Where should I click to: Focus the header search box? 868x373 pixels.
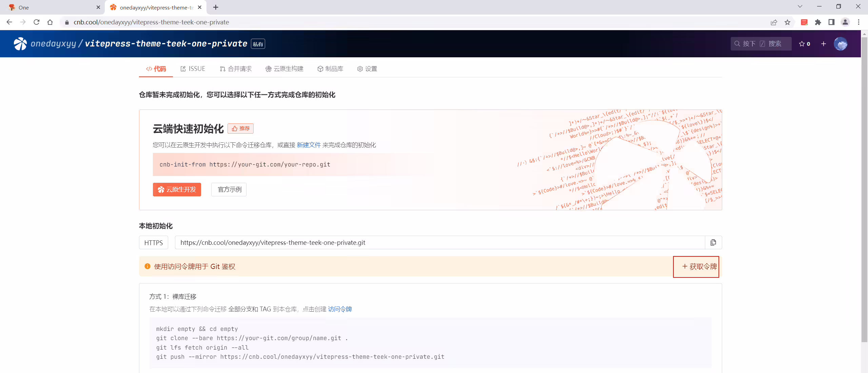coord(761,44)
